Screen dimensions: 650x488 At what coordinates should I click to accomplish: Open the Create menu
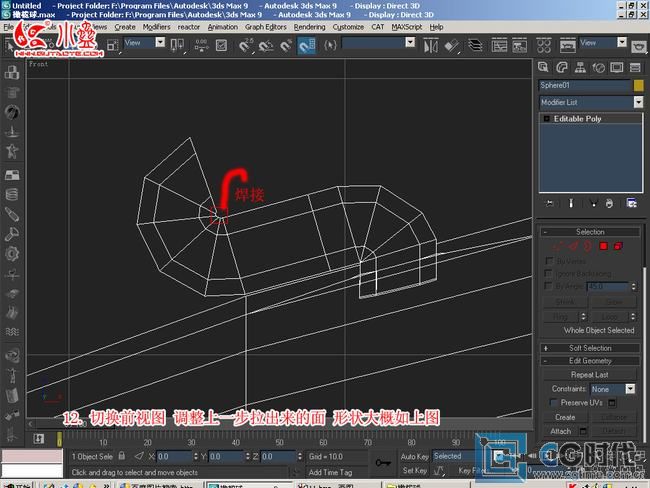click(125, 27)
